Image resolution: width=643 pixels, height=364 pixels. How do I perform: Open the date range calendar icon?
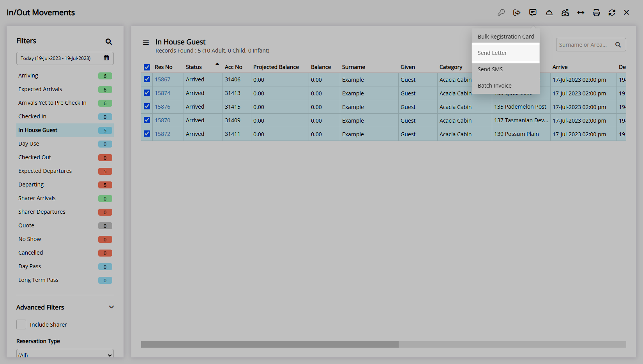pyautogui.click(x=106, y=58)
